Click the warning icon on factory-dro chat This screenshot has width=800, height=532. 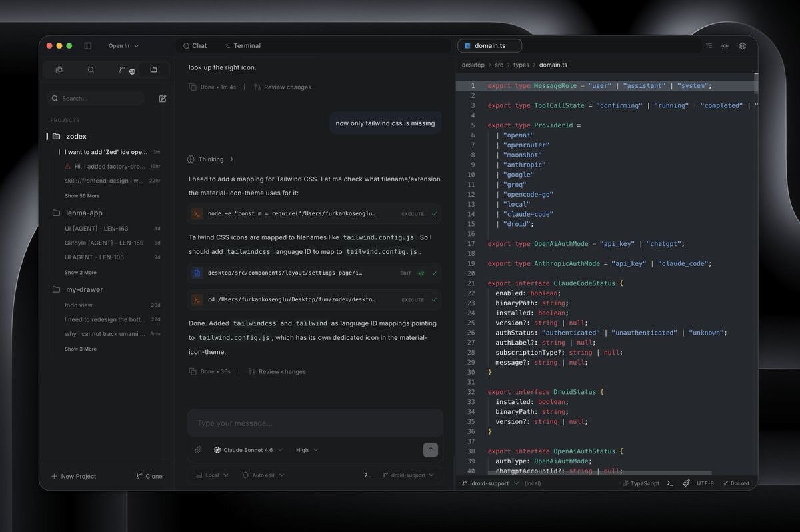(x=68, y=166)
